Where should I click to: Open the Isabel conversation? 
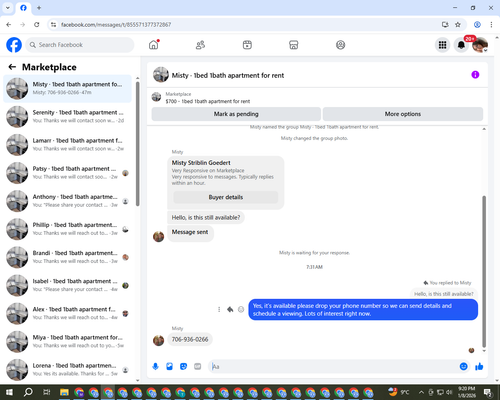[68, 285]
